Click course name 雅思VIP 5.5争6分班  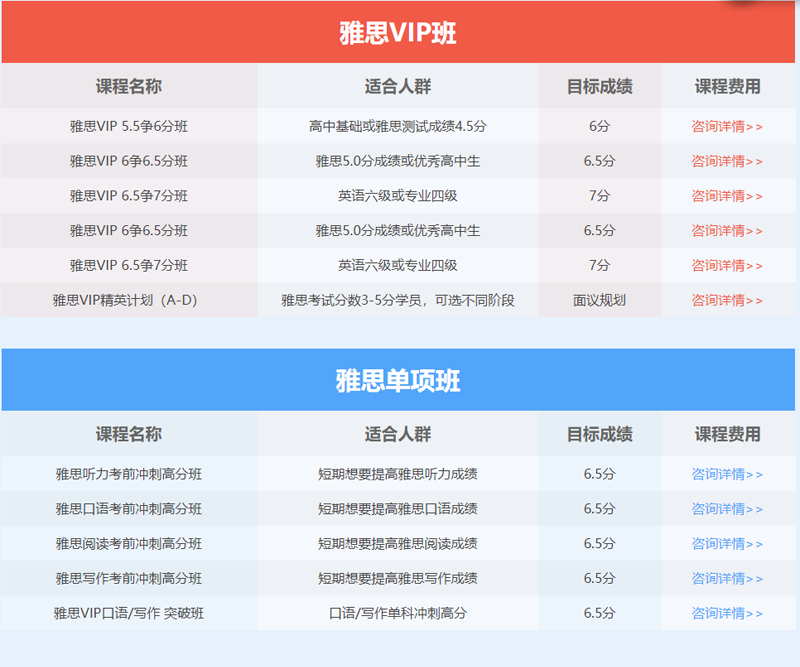click(129, 126)
